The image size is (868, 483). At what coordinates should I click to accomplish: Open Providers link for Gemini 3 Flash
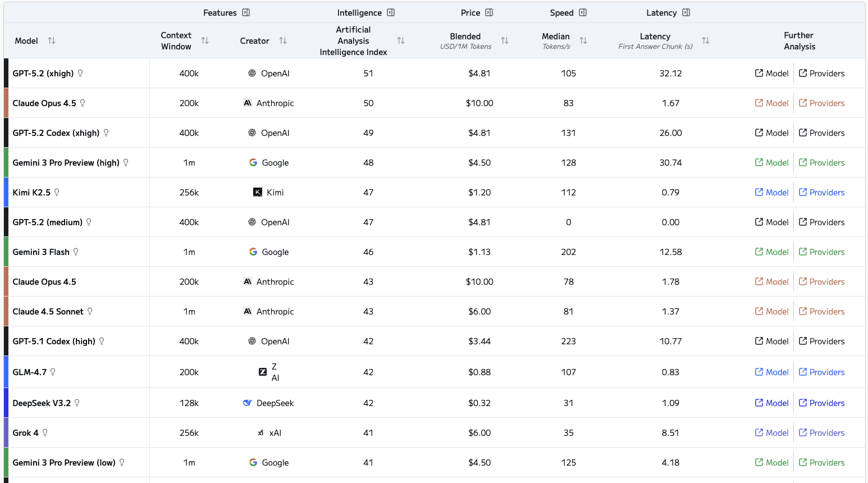pyautogui.click(x=821, y=252)
